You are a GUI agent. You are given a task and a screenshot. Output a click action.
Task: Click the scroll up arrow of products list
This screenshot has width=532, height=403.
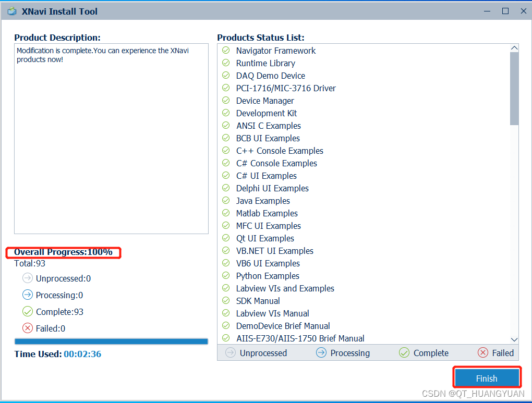coord(514,48)
